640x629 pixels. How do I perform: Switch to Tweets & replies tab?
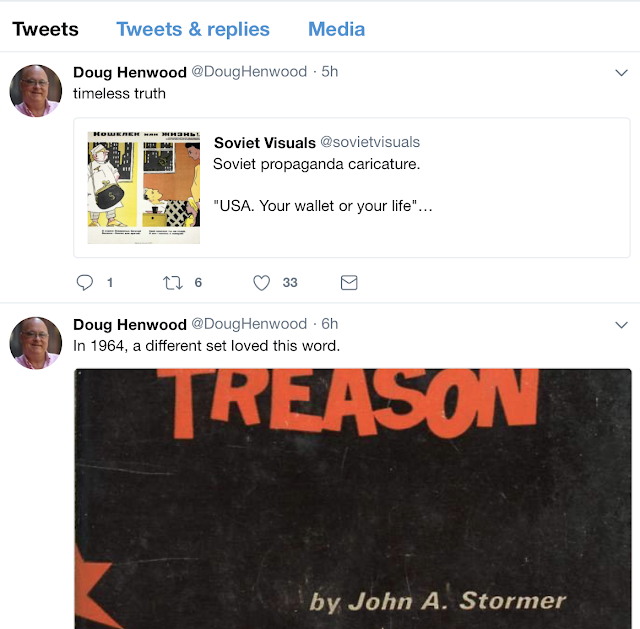(x=193, y=29)
